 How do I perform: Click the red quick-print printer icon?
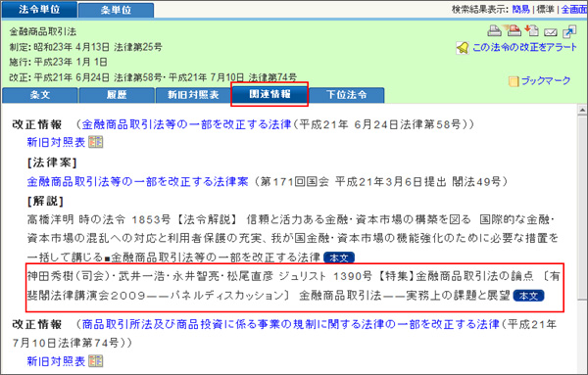(x=513, y=30)
